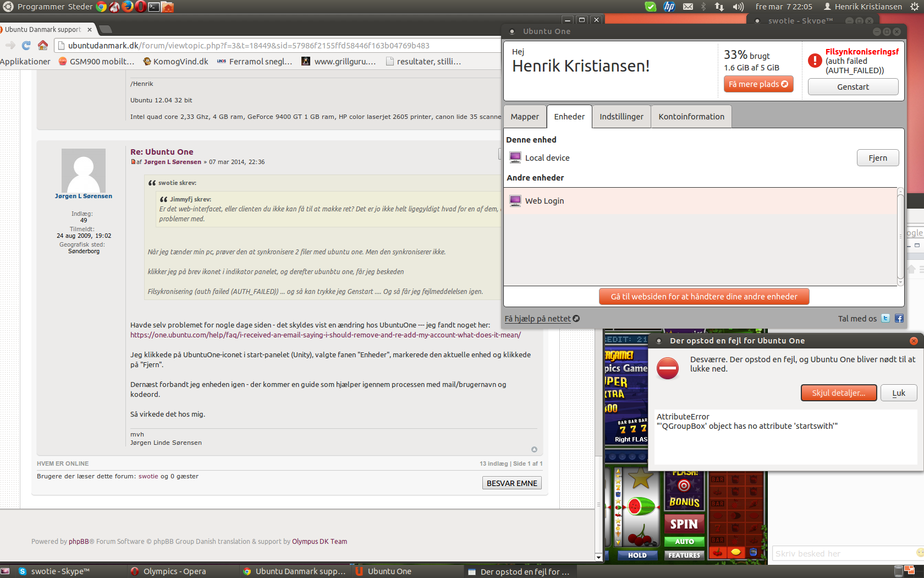Image resolution: width=924 pixels, height=578 pixels.
Task: Open Ubuntu One Twitter icon
Action: coord(886,318)
